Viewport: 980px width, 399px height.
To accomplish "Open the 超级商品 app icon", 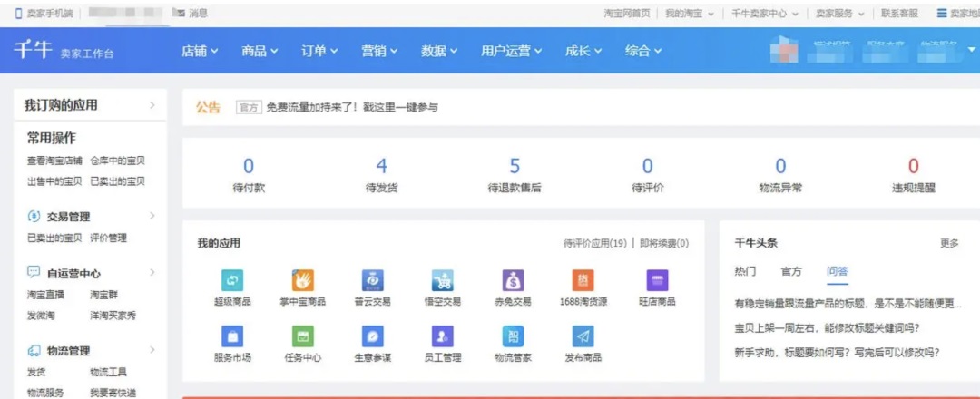I will click(232, 281).
